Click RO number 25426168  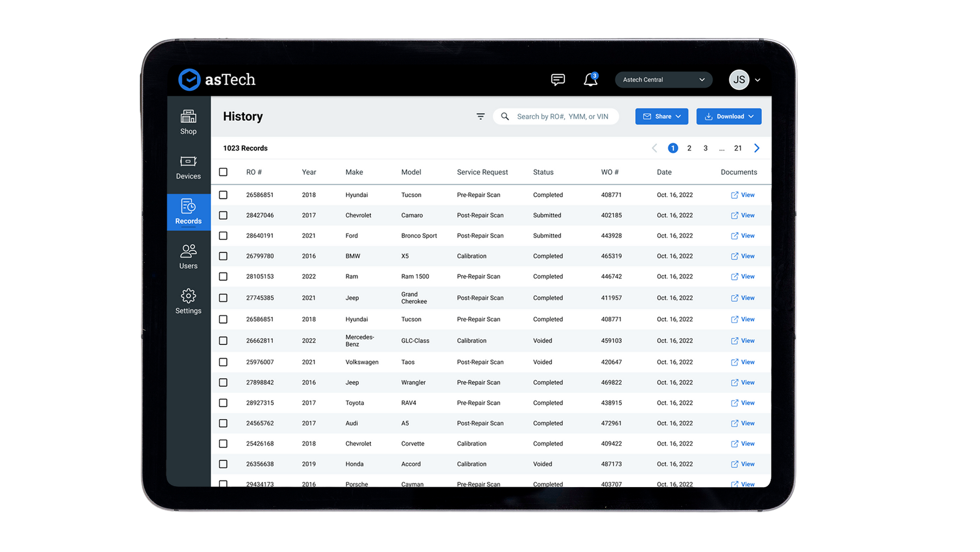(260, 444)
